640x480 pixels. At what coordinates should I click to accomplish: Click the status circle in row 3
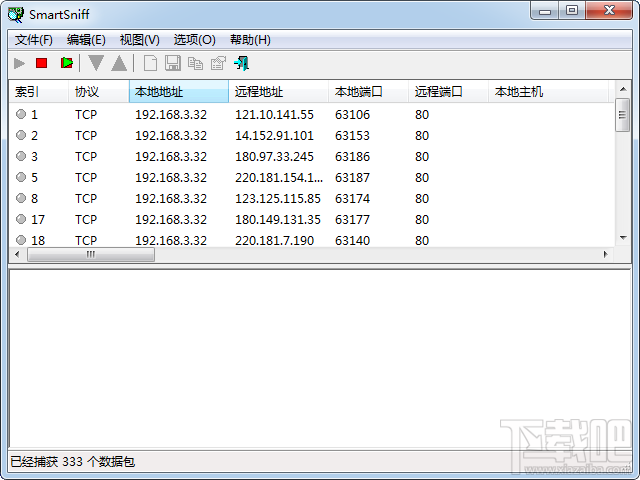coord(21,156)
